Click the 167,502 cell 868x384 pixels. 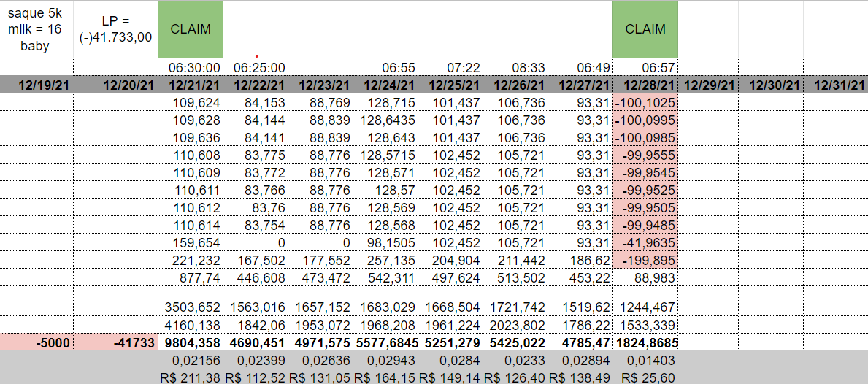click(256, 259)
